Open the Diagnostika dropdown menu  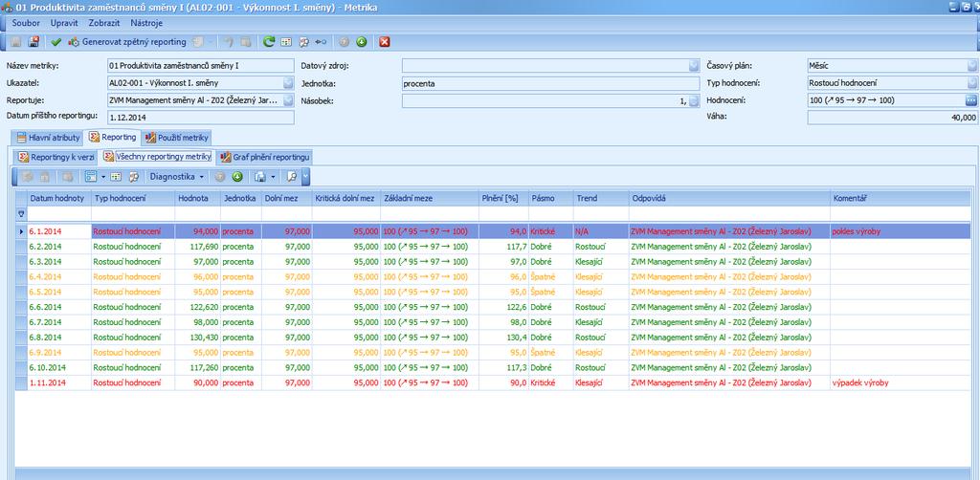177,177
